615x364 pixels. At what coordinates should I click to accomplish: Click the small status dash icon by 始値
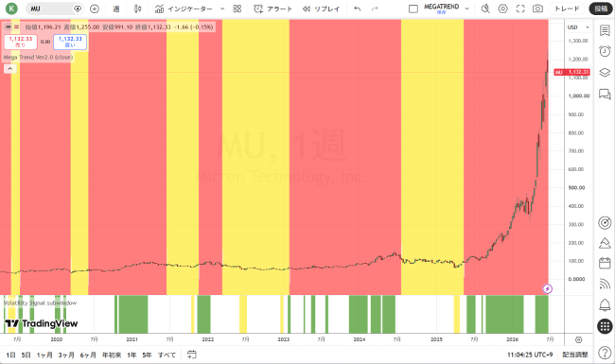click(9, 27)
